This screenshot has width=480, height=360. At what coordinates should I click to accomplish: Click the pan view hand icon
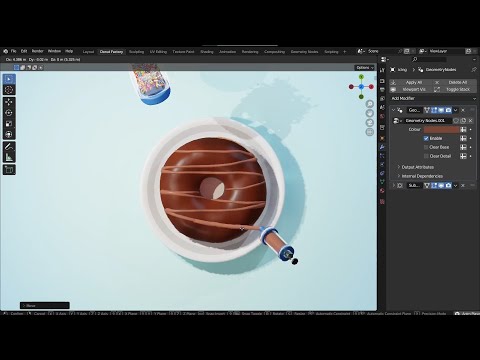369,113
